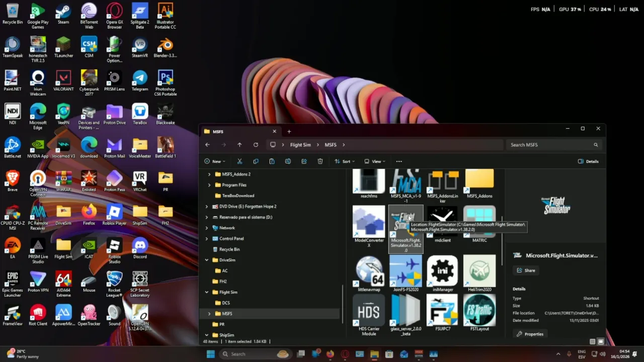Image resolution: width=644 pixels, height=362 pixels.
Task: Open the View dropdown menu
Action: [375, 161]
